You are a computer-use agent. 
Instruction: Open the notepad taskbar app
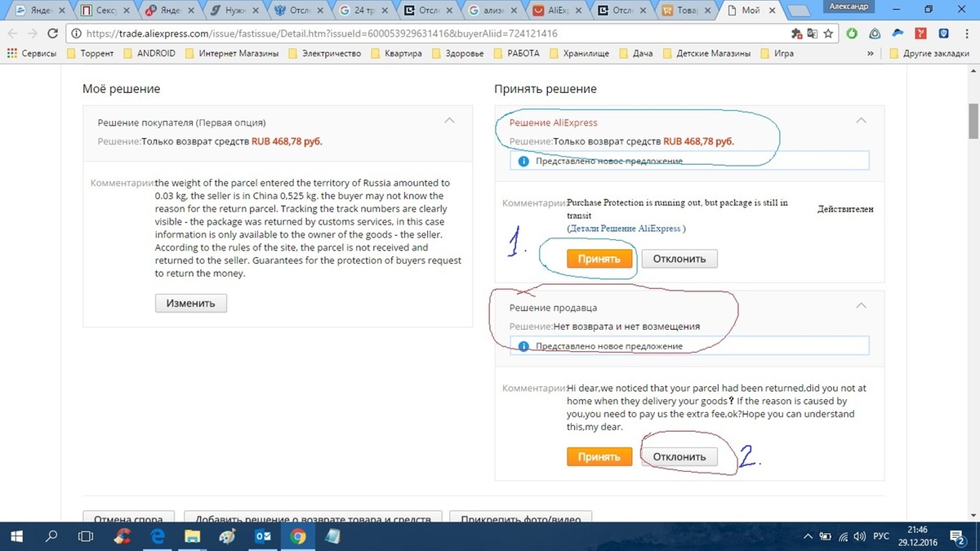[333, 536]
